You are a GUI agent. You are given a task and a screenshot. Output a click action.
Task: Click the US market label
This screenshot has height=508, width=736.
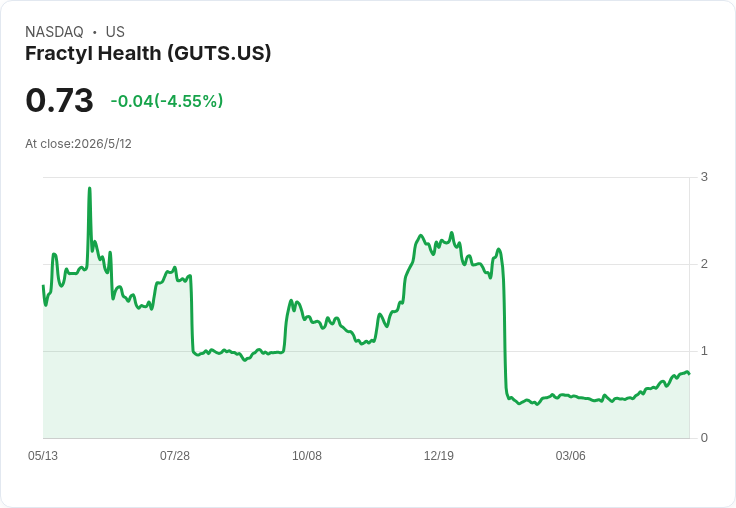click(115, 32)
